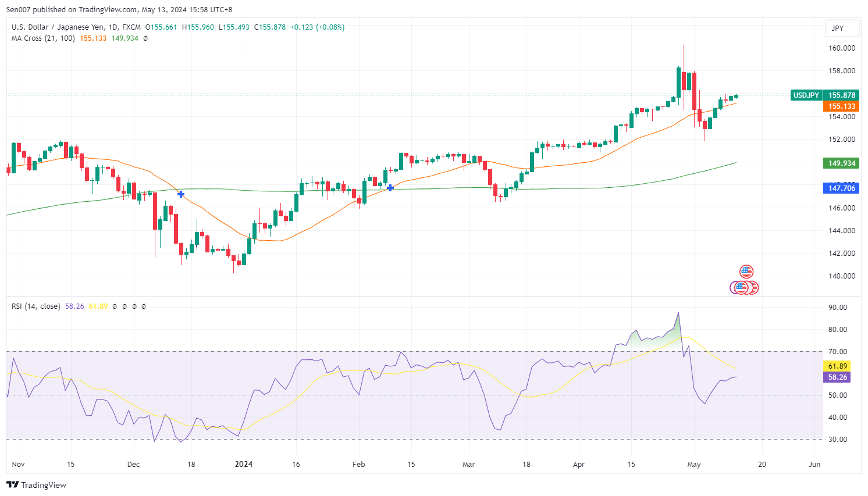Click the 146.000 price axis label
Viewport: 868px width, 496px height.
pos(842,208)
